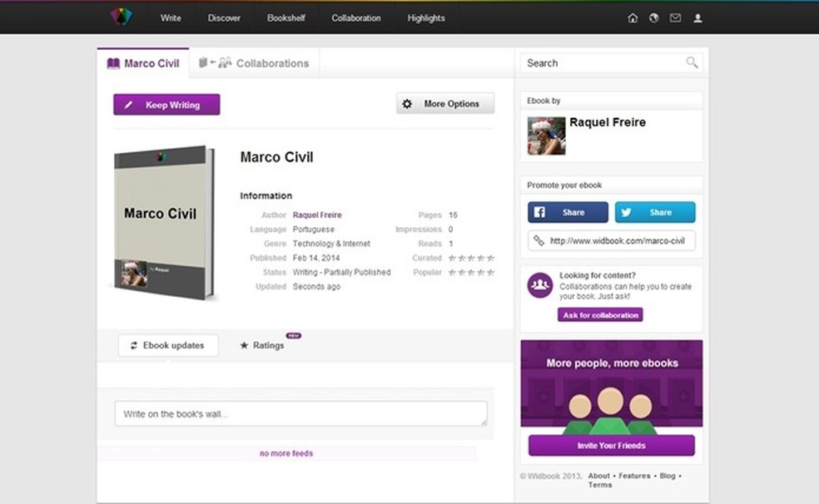Click the 'Portuguese' language value

314,230
